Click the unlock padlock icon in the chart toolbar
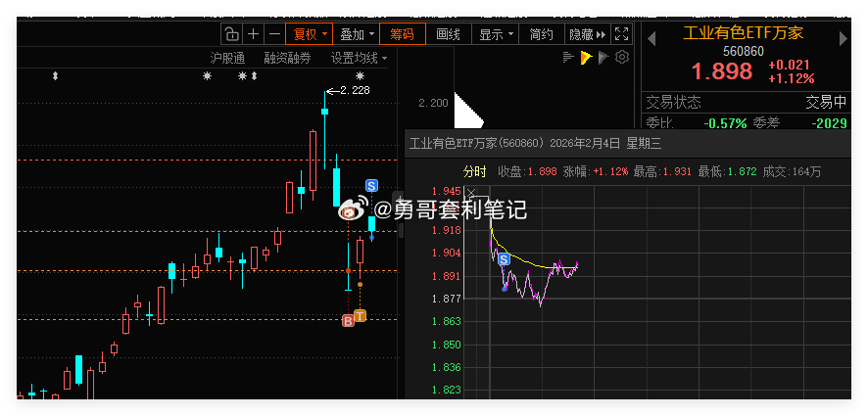The height and width of the screenshot is (416, 868). tap(232, 34)
